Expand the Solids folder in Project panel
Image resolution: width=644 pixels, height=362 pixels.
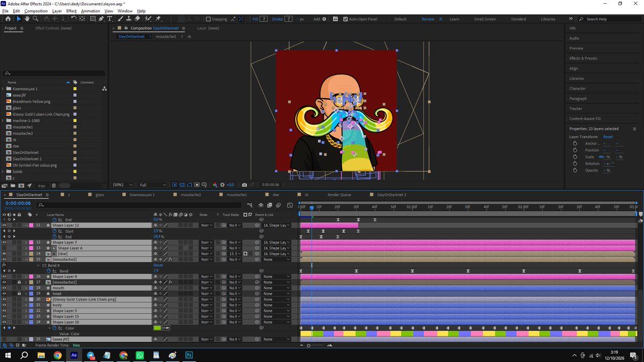[3, 172]
